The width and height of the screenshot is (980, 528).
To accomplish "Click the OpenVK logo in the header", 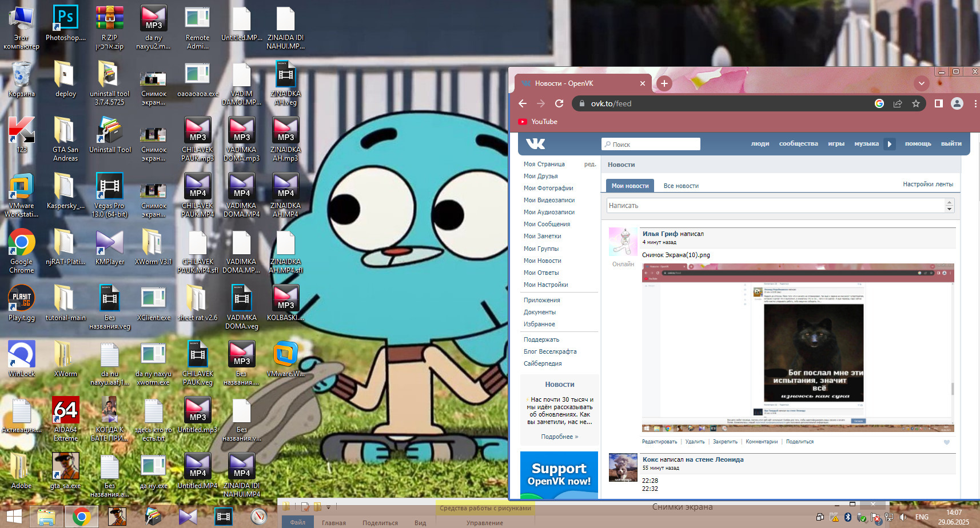I will [x=535, y=143].
